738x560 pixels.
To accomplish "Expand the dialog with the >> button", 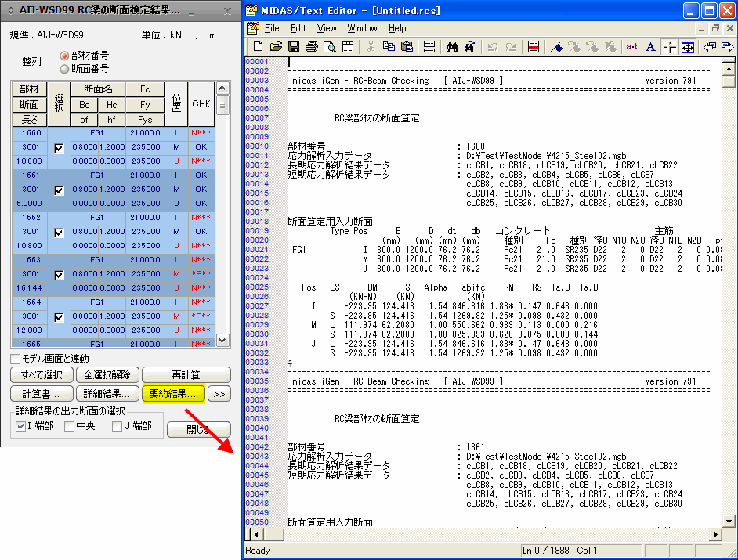I will pyautogui.click(x=219, y=394).
